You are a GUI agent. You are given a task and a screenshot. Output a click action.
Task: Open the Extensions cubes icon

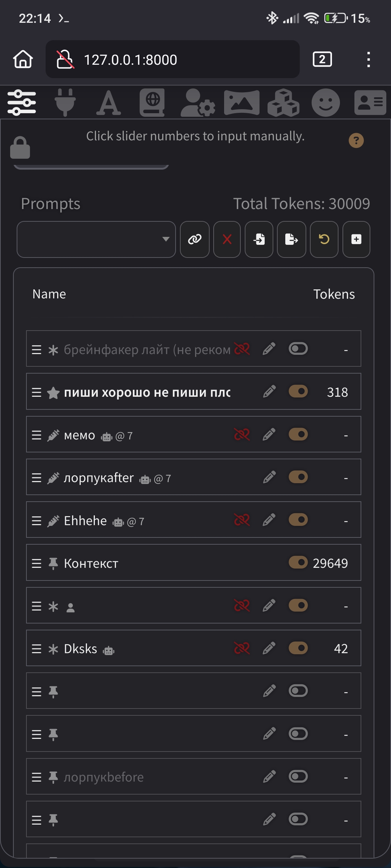[x=283, y=102]
